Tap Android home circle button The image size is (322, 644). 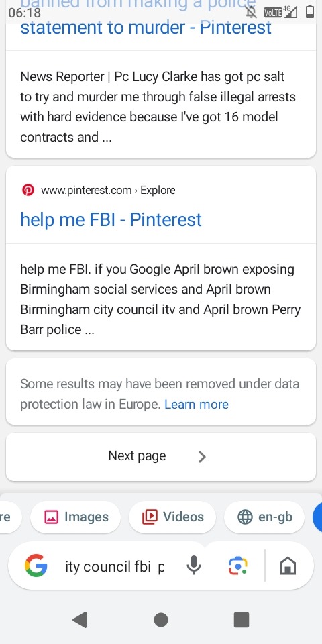pyautogui.click(x=161, y=620)
